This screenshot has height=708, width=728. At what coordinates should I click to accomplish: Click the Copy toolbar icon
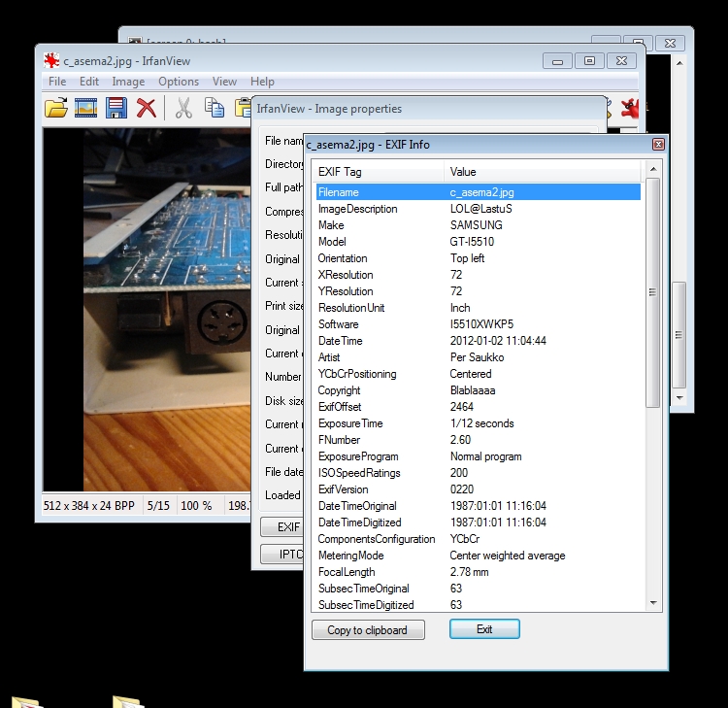point(214,108)
